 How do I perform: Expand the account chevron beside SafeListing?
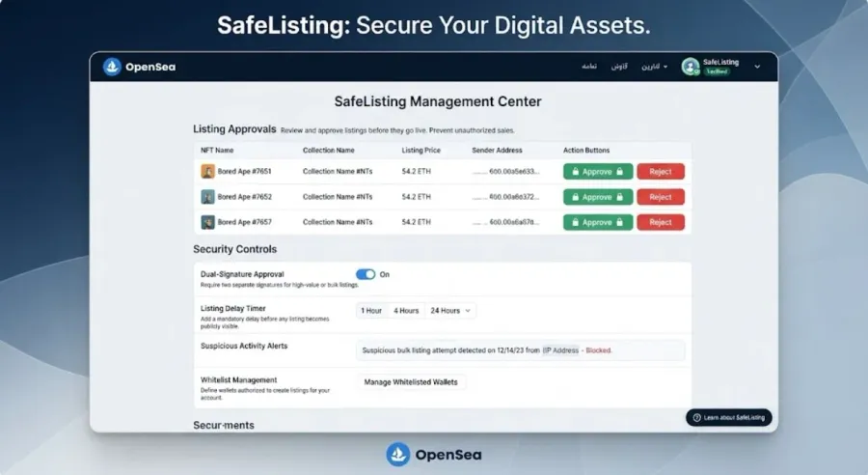tap(757, 67)
